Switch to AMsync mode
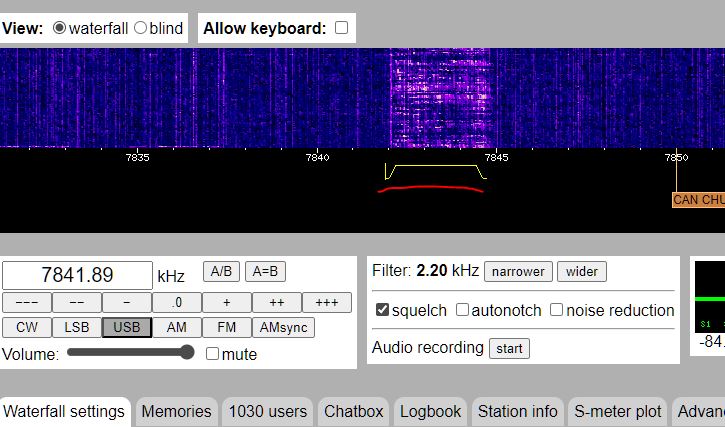This screenshot has height=427, width=725. click(283, 328)
